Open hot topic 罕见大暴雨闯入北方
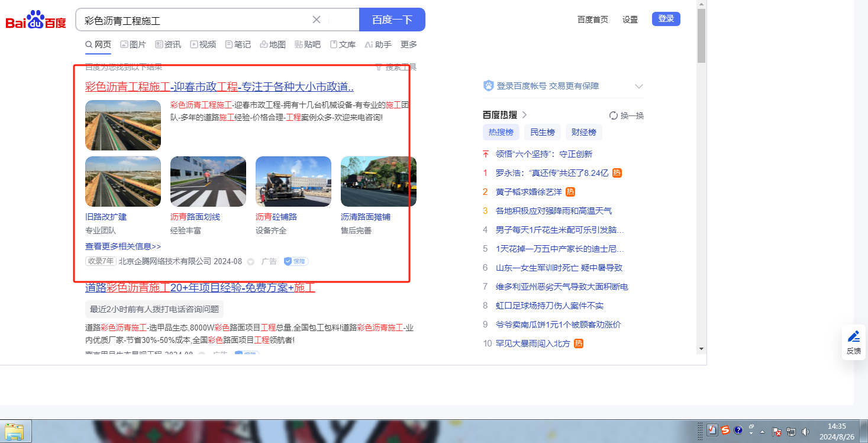 (x=533, y=344)
